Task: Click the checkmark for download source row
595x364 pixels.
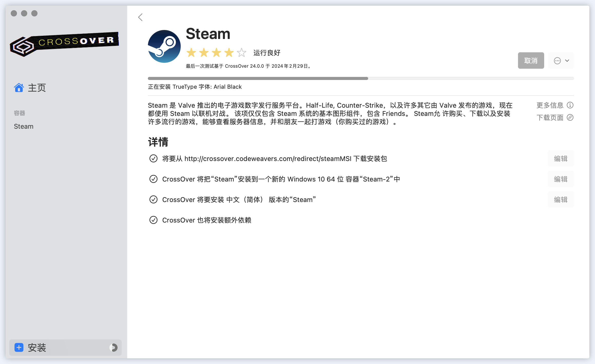Action: pos(153,158)
